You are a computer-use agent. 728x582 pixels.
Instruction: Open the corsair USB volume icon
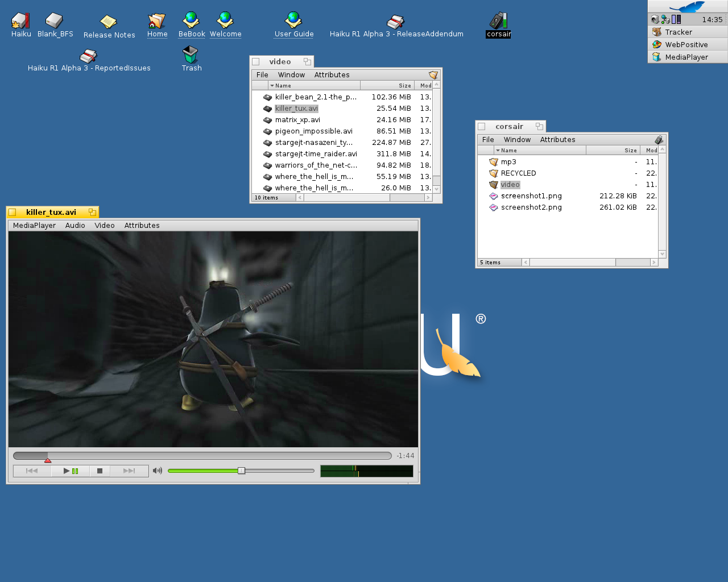pyautogui.click(x=498, y=20)
